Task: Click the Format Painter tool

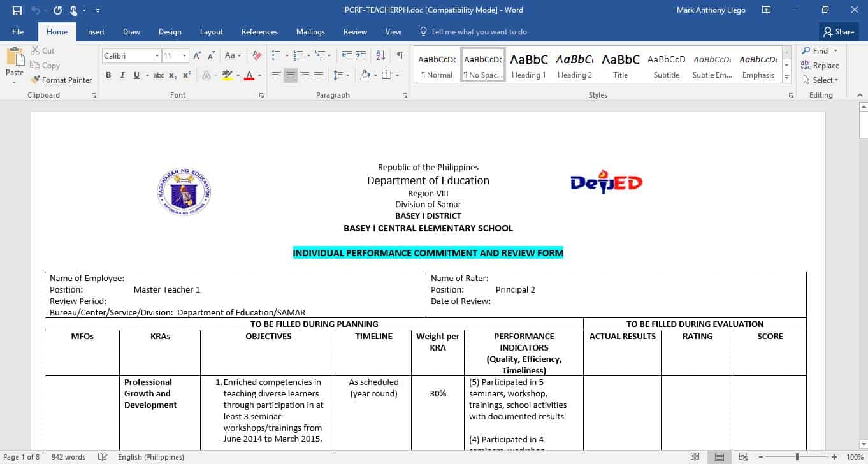Action: point(61,80)
